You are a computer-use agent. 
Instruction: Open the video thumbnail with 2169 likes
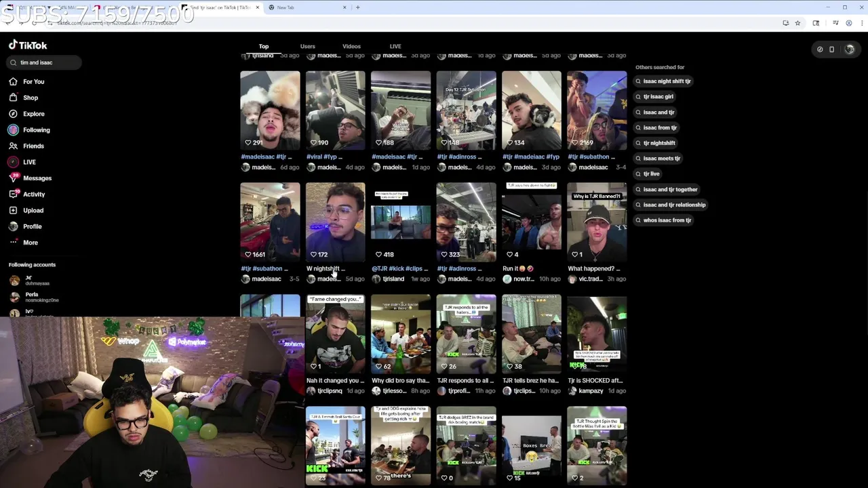coord(597,110)
